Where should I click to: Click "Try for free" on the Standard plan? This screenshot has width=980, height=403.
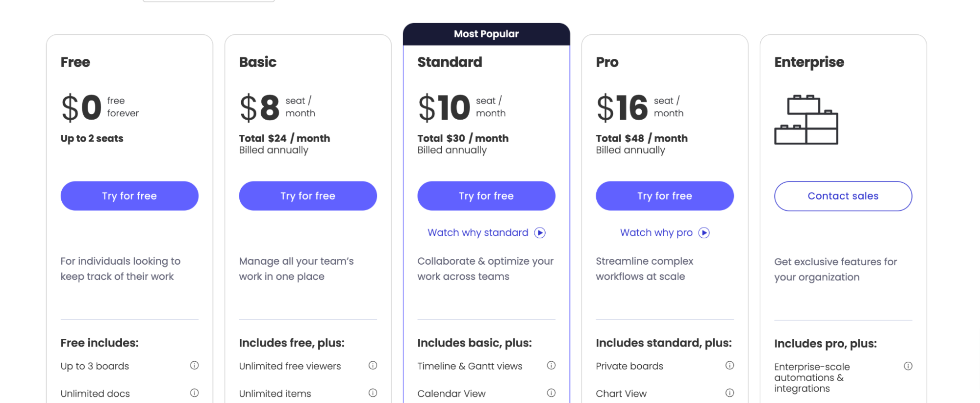click(486, 196)
